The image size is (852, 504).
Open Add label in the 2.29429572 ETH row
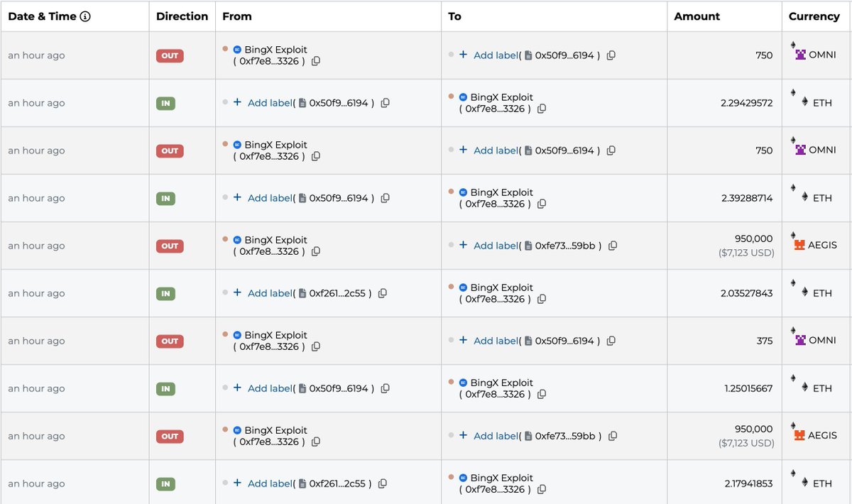[x=270, y=103]
